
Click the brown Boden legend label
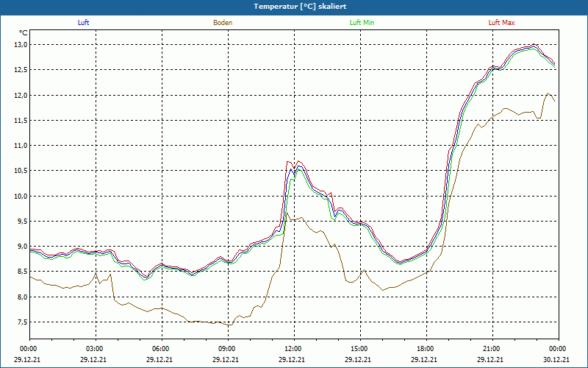223,23
